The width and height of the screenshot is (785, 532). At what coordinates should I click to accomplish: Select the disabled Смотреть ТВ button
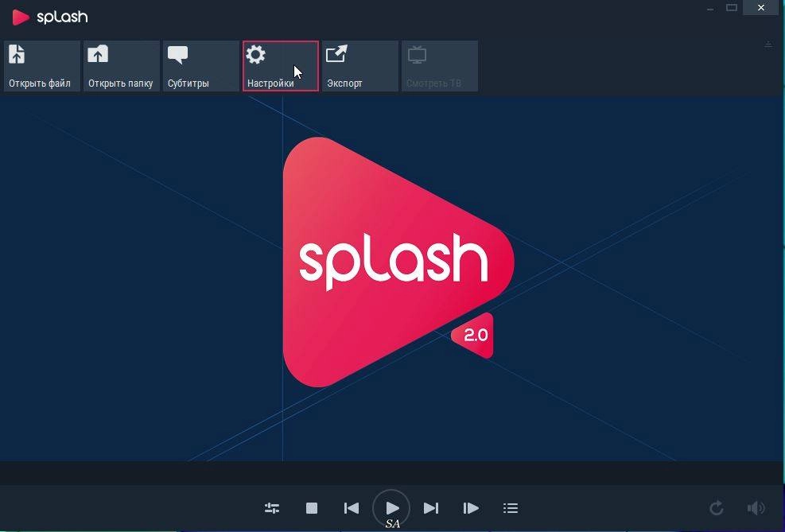440,66
